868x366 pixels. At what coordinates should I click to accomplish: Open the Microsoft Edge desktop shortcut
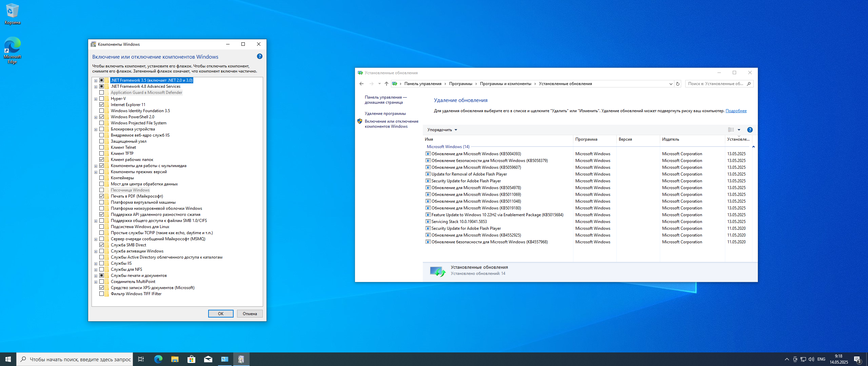tap(13, 50)
